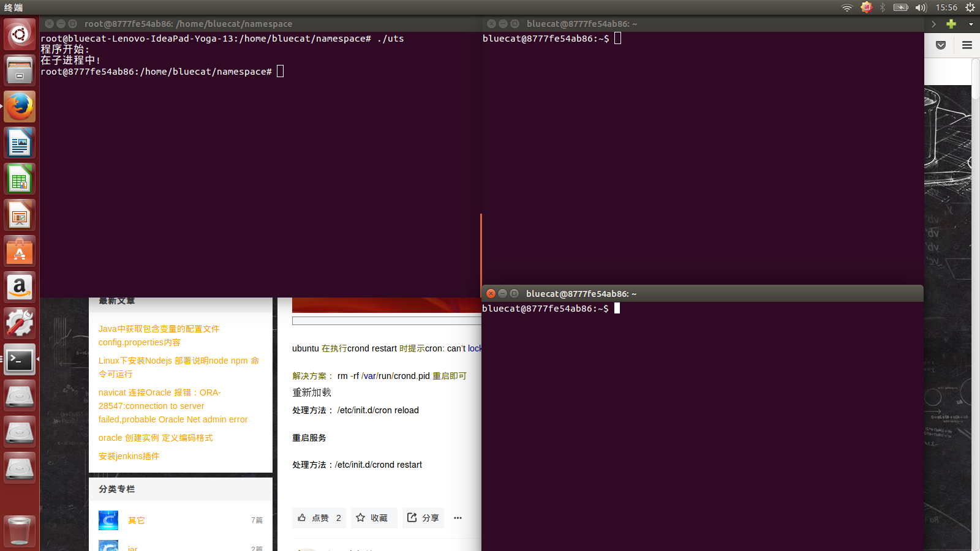Viewport: 980px width, 551px height.
Task: Open System Settings from the dock
Action: tap(20, 323)
